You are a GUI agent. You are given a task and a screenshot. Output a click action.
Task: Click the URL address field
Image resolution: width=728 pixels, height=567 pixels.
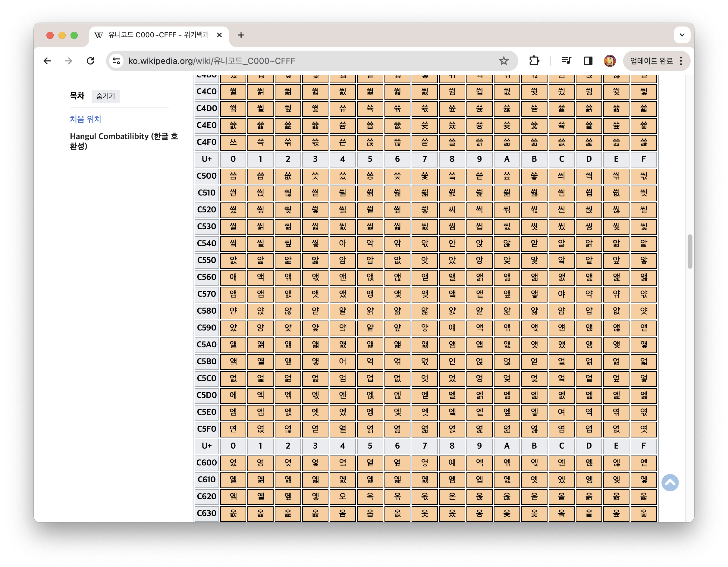[300, 61]
